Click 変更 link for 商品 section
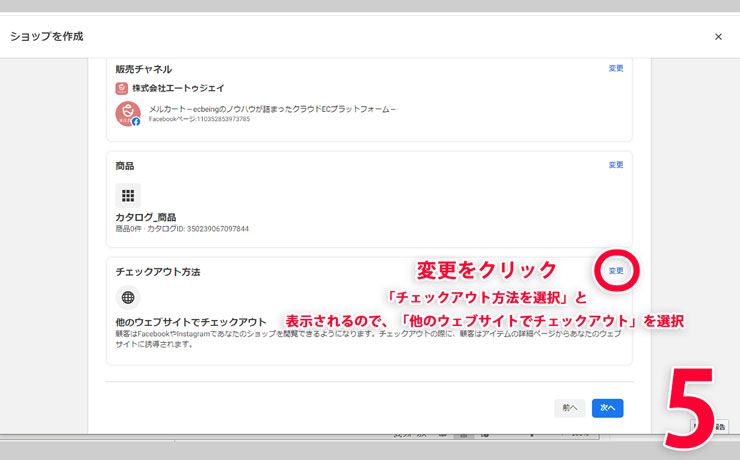The width and height of the screenshot is (740, 460). 616,165
